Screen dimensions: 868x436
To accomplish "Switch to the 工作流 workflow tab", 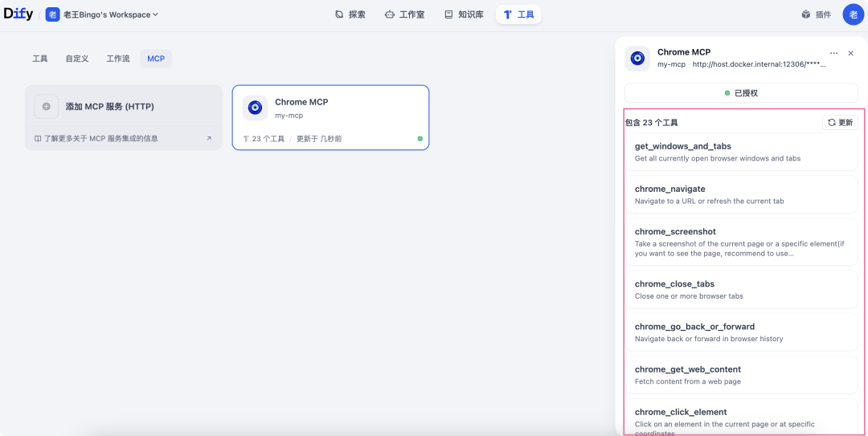I will pos(118,59).
